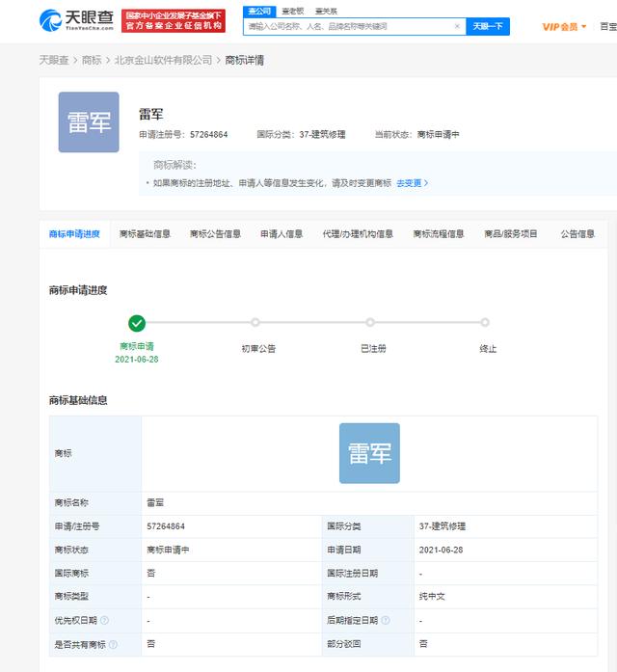The width and height of the screenshot is (617, 672).
Task: Go to 商标 breadcrumb link
Action: (x=92, y=60)
